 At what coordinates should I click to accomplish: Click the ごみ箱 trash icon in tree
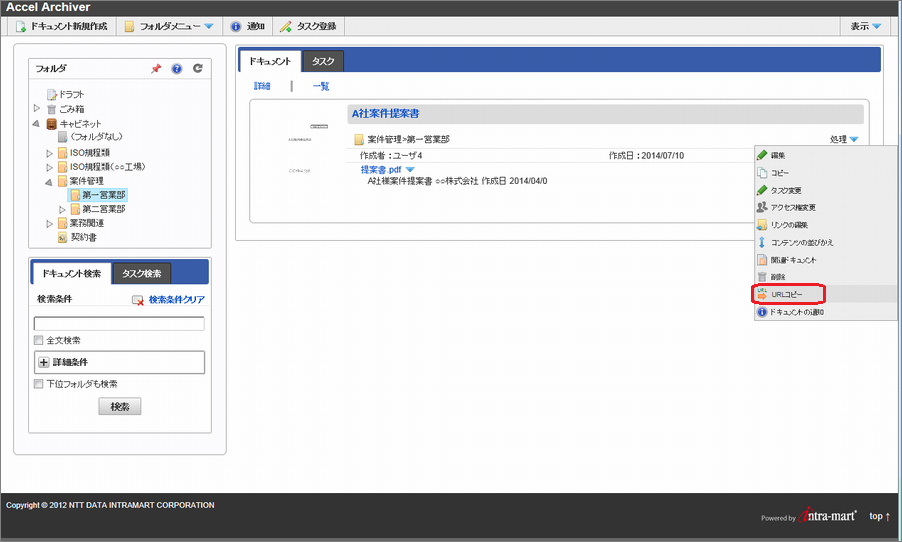pyautogui.click(x=52, y=109)
